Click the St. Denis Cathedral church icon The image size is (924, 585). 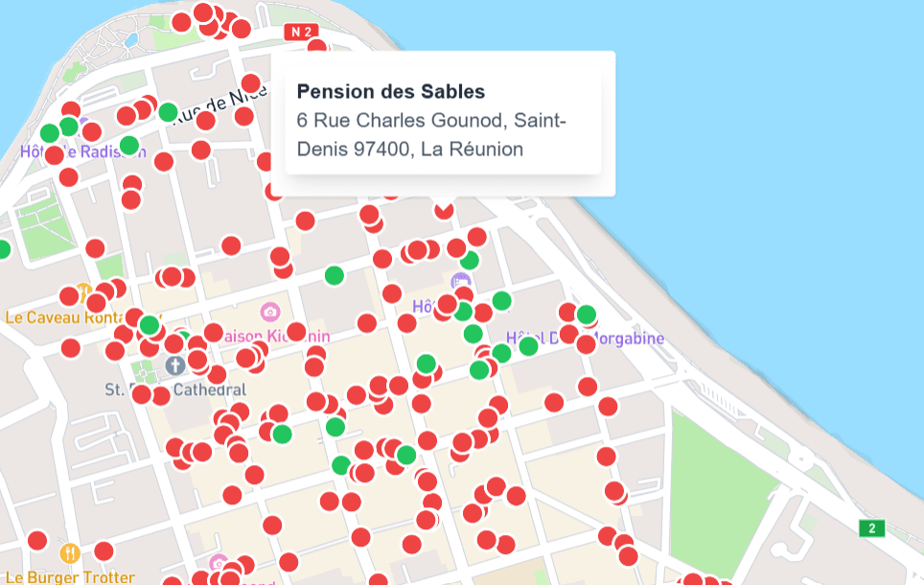coord(174,365)
